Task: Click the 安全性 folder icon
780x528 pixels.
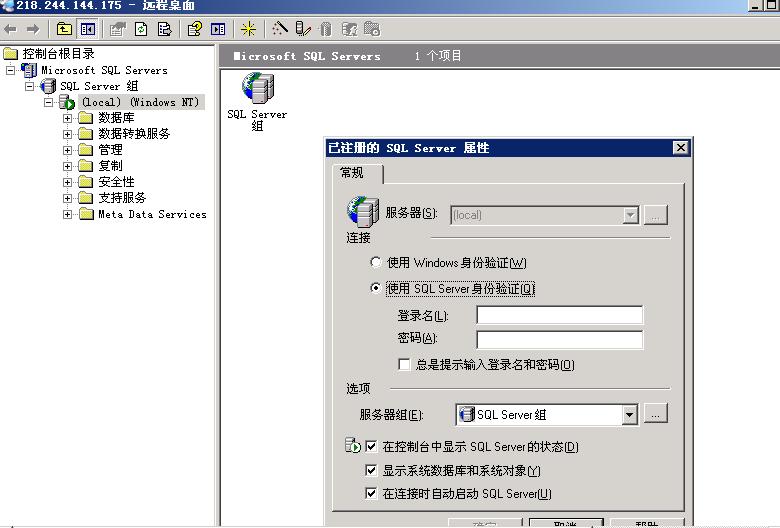Action: tap(86, 182)
